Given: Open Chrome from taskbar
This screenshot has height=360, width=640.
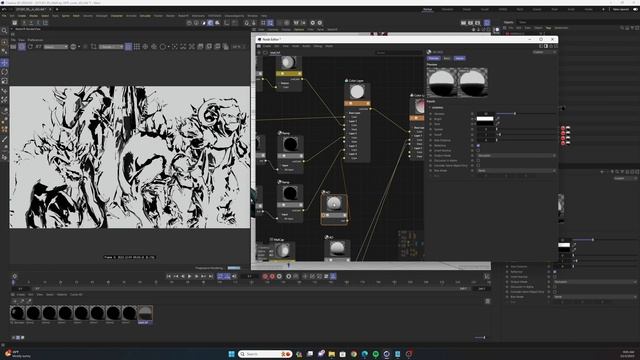Looking at the screenshot, I should (x=353, y=354).
